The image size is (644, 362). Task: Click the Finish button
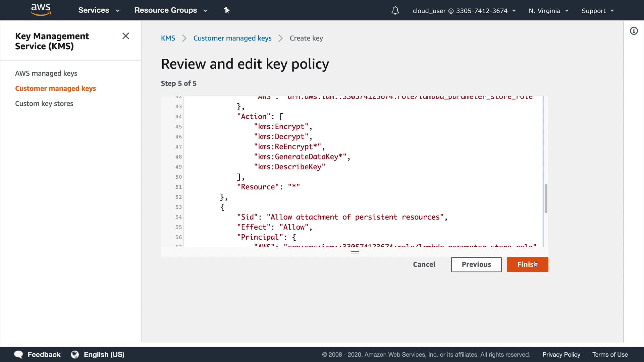(527, 264)
